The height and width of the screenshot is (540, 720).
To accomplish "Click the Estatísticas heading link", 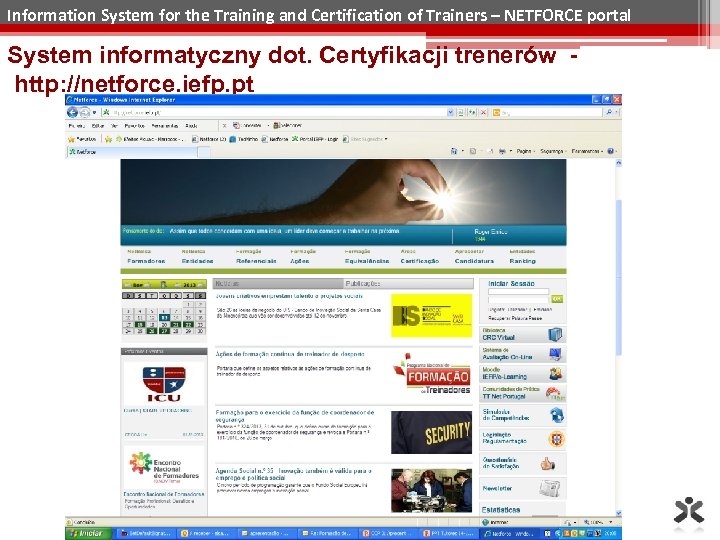I will click(x=501, y=510).
